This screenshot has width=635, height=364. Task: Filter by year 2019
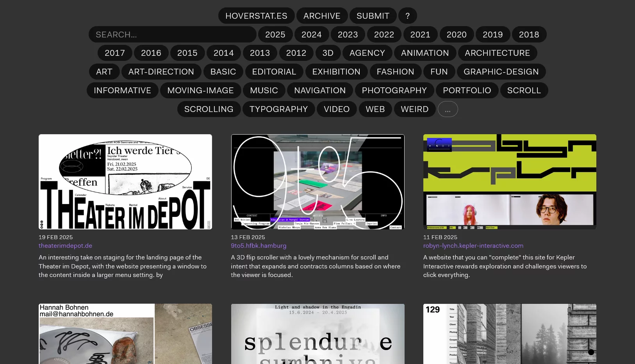(x=493, y=34)
